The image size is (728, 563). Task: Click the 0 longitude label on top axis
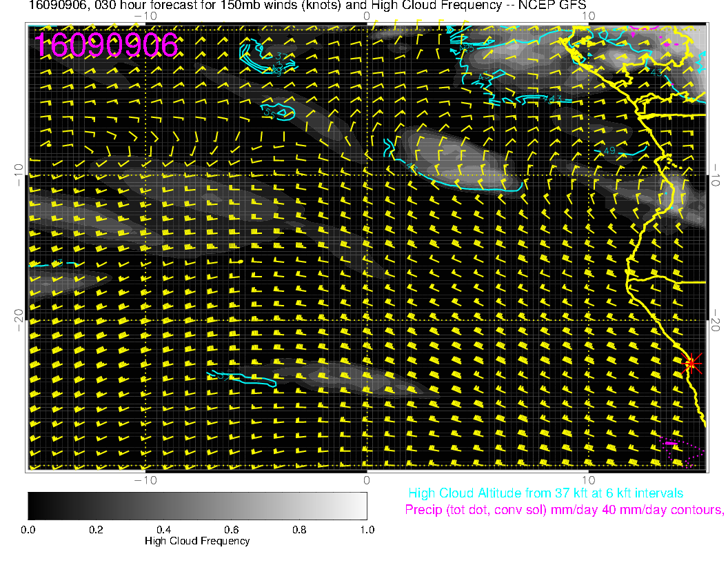click(x=367, y=17)
